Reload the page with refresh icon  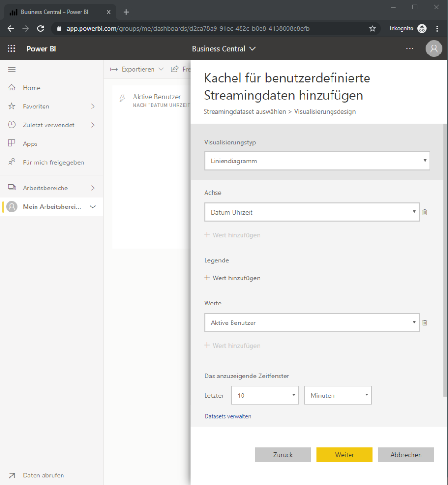pyautogui.click(x=41, y=28)
